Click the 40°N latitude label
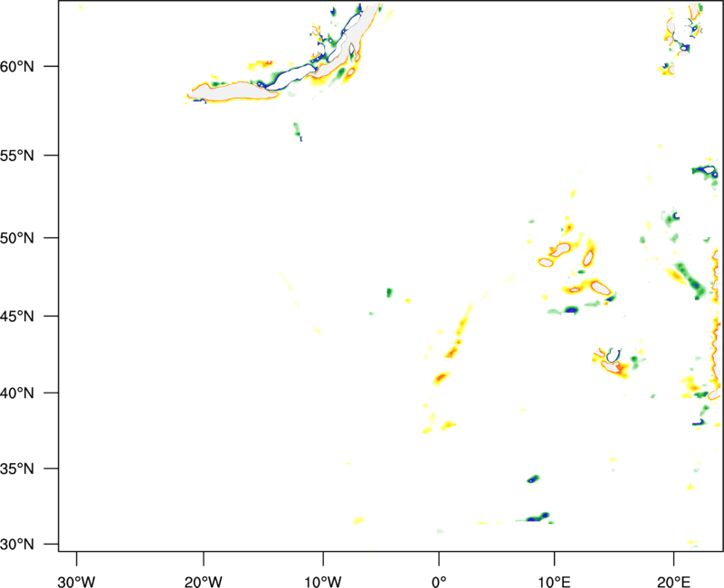724x588 pixels. [17, 394]
